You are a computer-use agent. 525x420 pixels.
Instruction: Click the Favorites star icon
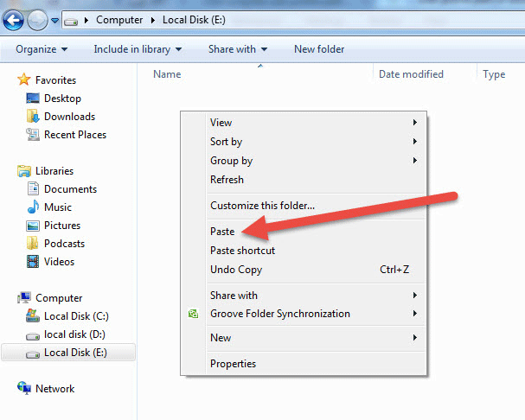click(x=24, y=80)
